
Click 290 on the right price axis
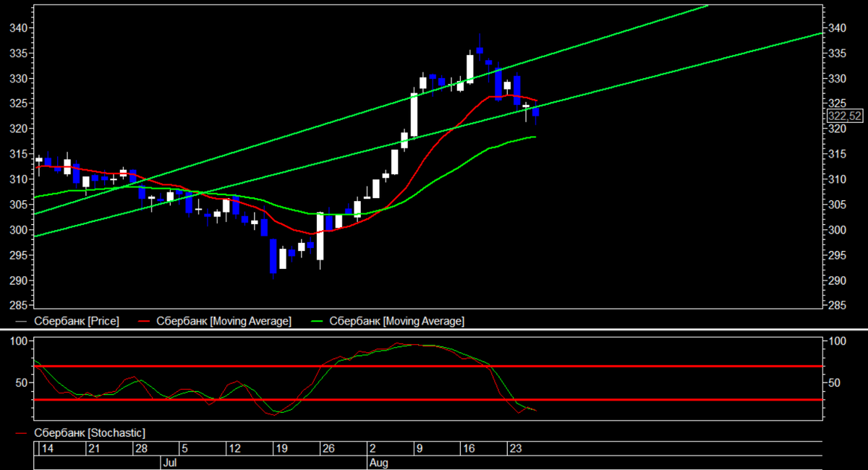838,281
